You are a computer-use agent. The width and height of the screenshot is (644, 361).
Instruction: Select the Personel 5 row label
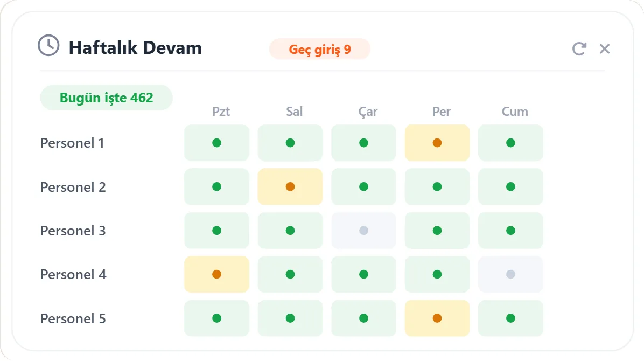pyautogui.click(x=73, y=318)
